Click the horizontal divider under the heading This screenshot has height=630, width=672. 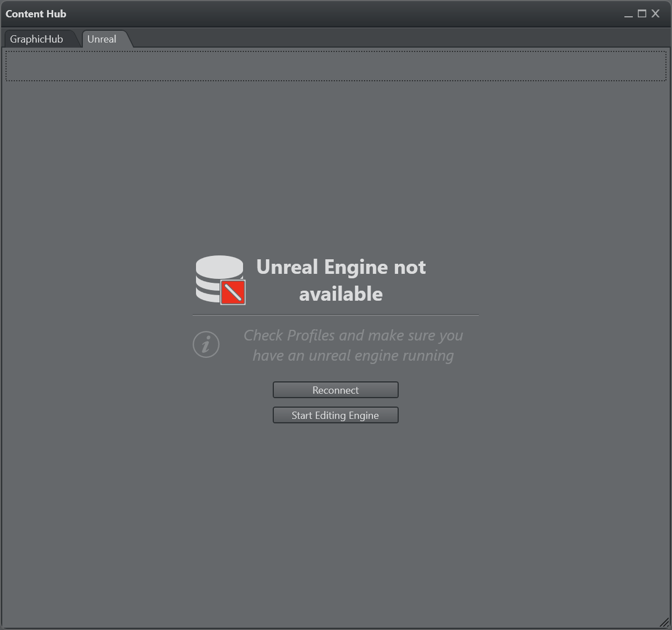point(336,315)
